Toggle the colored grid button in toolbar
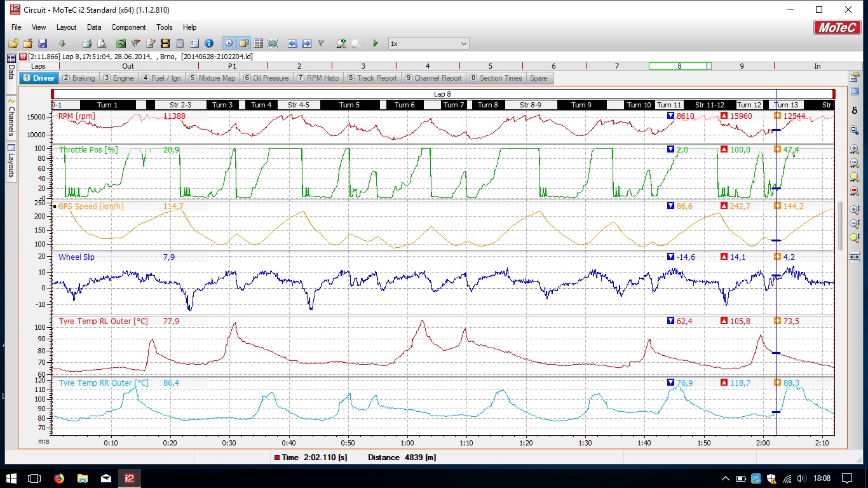 tap(258, 43)
